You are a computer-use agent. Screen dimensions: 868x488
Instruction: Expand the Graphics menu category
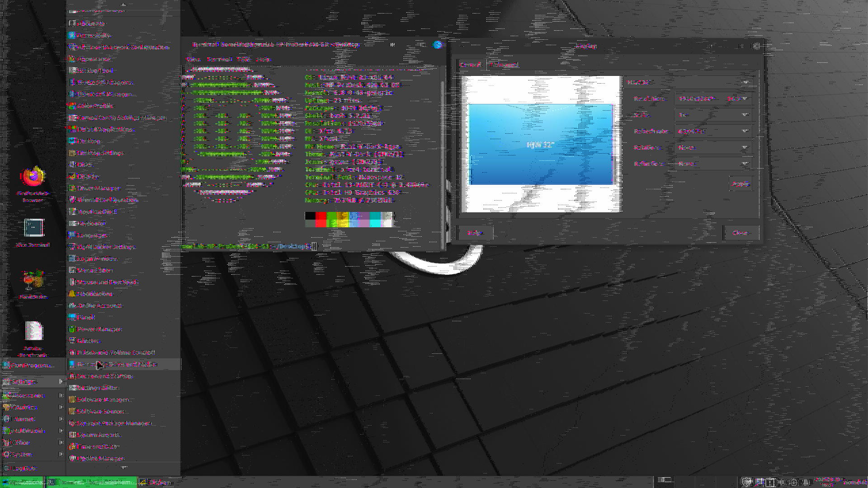coord(33,407)
